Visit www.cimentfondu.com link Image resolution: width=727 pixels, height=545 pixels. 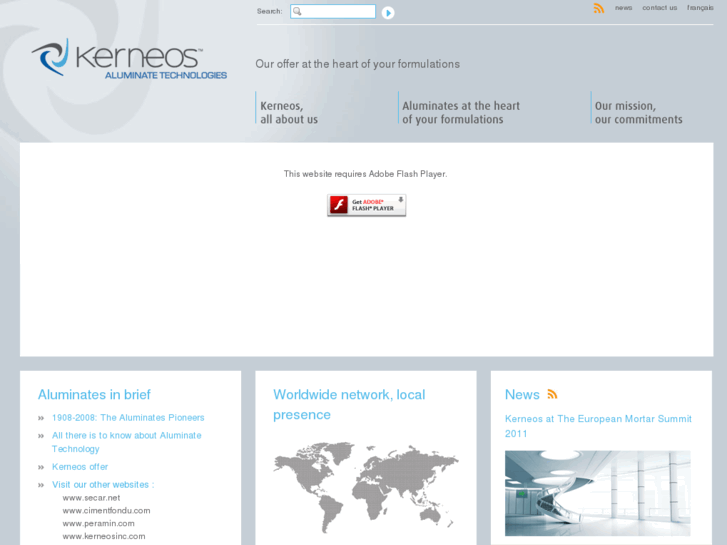pyautogui.click(x=106, y=511)
